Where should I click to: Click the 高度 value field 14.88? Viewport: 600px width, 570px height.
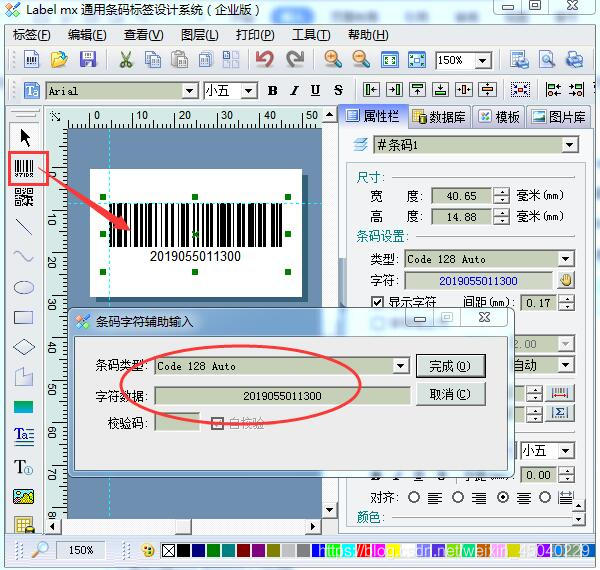[461, 217]
